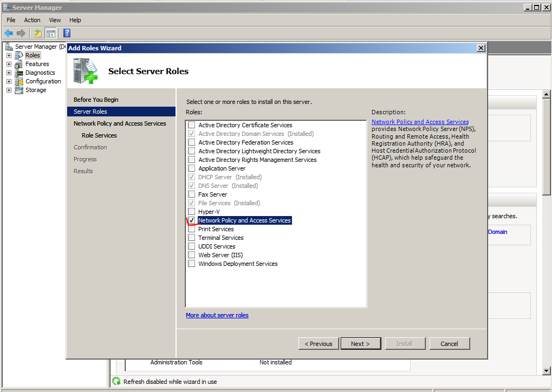Screen dimensions: 552x392
Task: Click the Domain link in background window
Action: pos(497,232)
